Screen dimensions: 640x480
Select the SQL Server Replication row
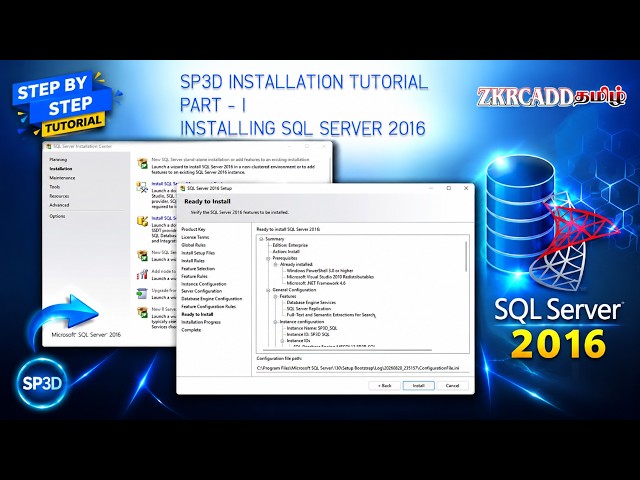coord(309,309)
